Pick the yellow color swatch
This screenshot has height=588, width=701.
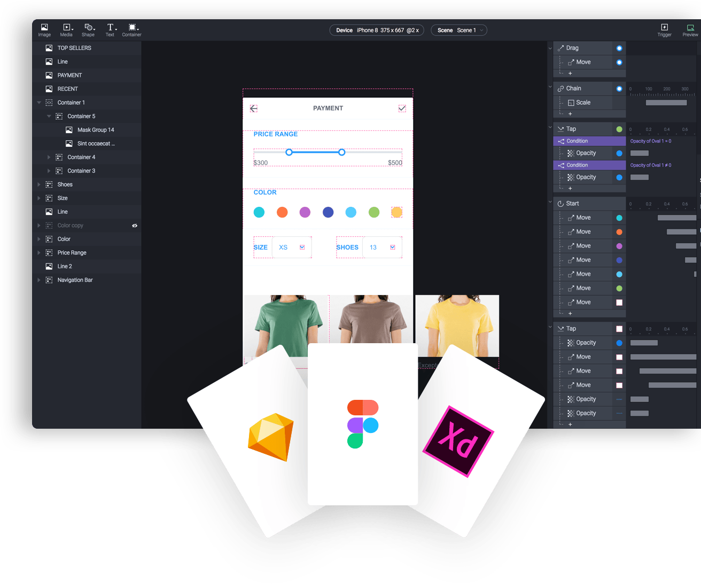[x=396, y=212]
